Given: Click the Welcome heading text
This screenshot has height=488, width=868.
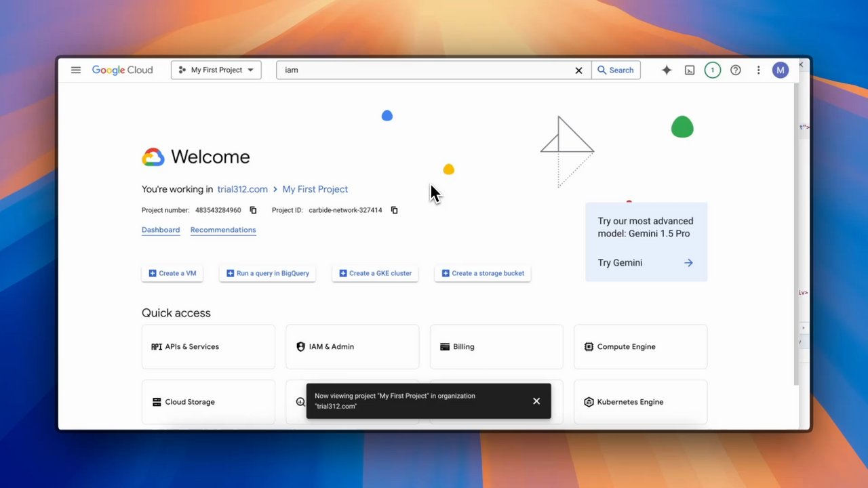Looking at the screenshot, I should point(210,157).
